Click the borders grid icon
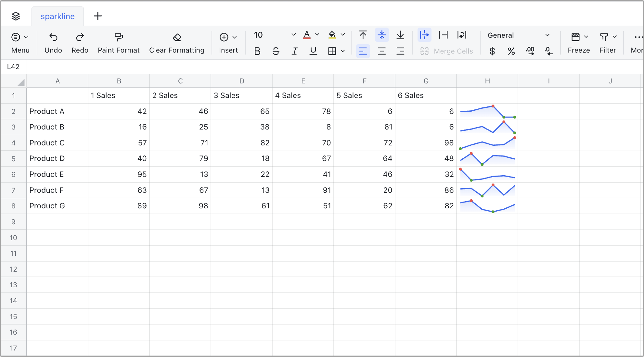Screen dimensions: 644x357 pyautogui.click(x=332, y=51)
